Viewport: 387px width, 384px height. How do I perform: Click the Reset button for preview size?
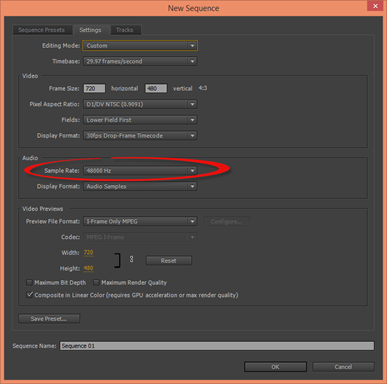pyautogui.click(x=169, y=261)
